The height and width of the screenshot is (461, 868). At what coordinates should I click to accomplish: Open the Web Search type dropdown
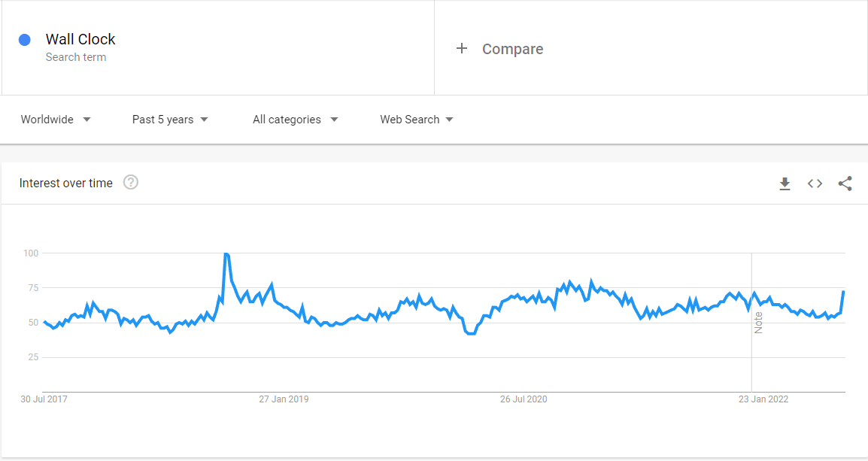click(416, 120)
